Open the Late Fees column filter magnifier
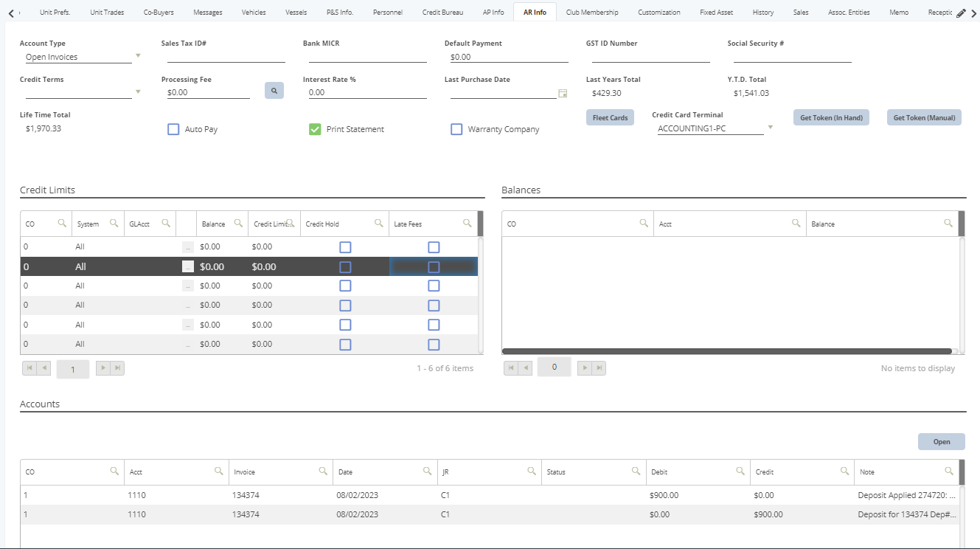 467,223
